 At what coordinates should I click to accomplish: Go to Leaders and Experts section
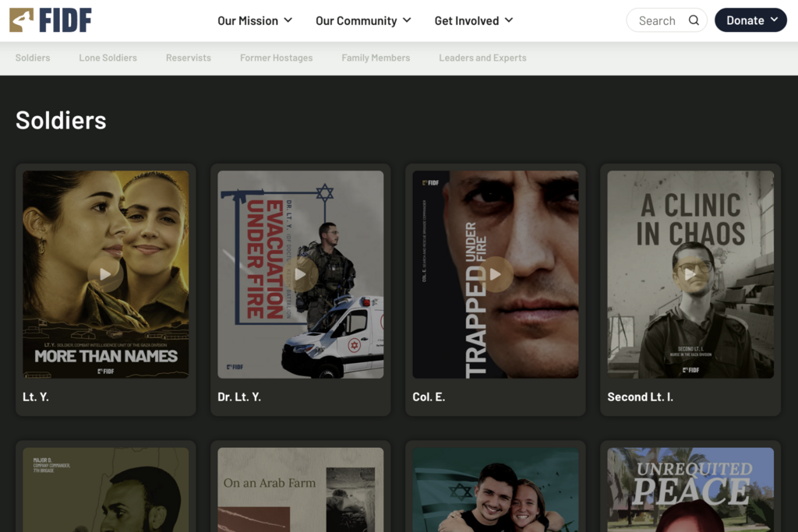coord(482,58)
